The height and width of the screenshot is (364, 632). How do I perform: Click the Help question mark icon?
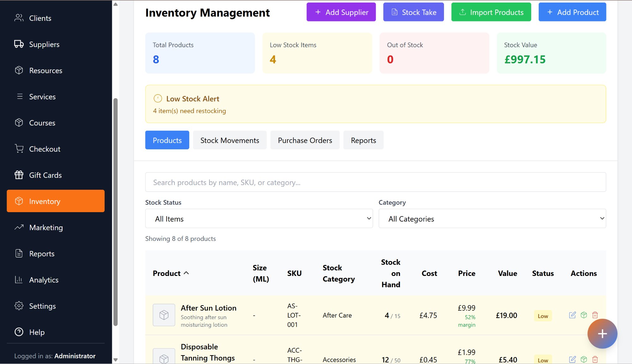click(19, 332)
